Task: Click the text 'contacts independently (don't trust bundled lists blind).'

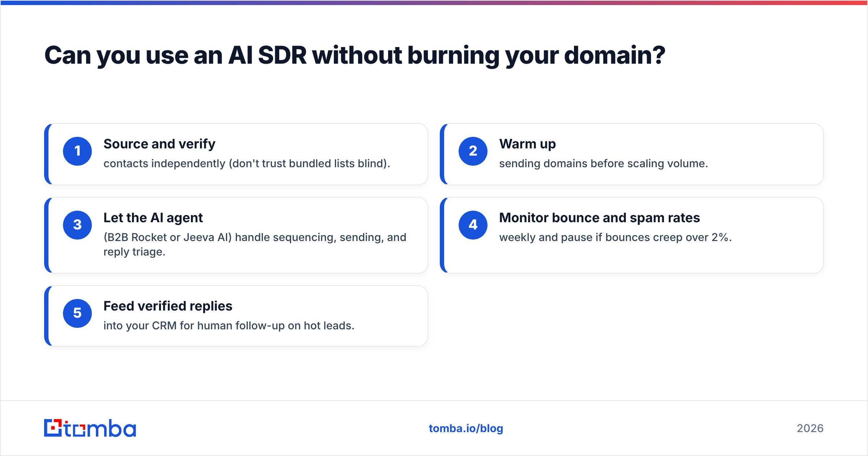Action: click(247, 164)
